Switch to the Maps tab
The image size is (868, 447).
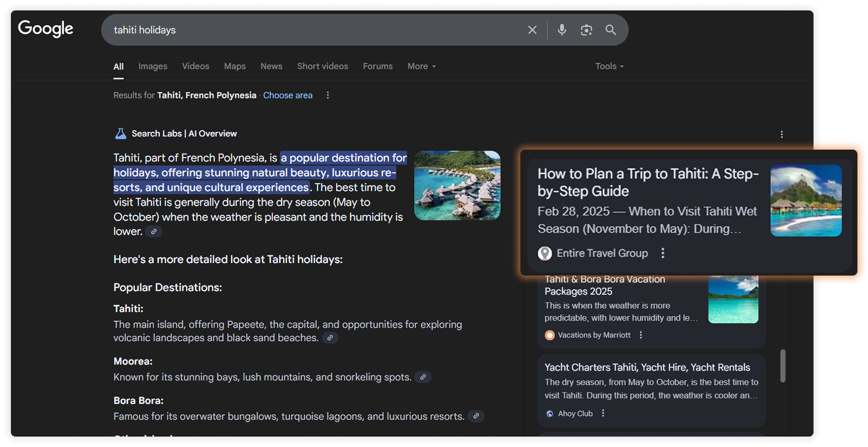(235, 66)
